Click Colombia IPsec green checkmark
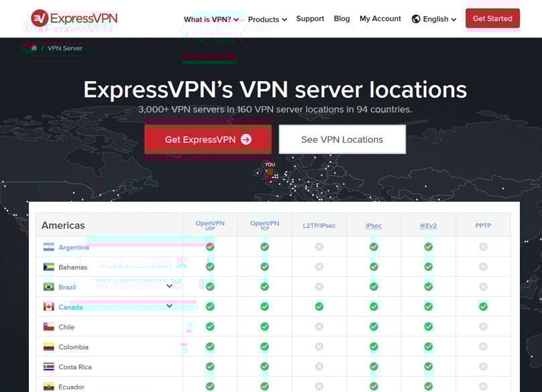The height and width of the screenshot is (392, 542). point(374,346)
